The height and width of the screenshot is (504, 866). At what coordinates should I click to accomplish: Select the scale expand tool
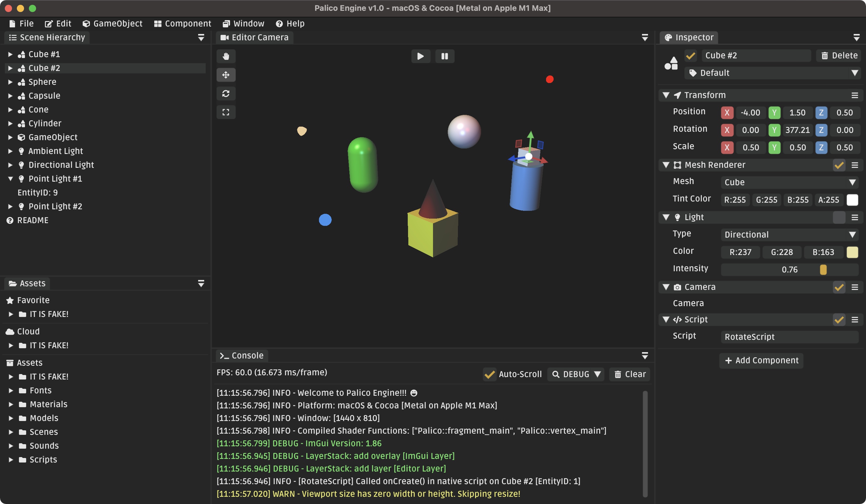[x=226, y=112]
